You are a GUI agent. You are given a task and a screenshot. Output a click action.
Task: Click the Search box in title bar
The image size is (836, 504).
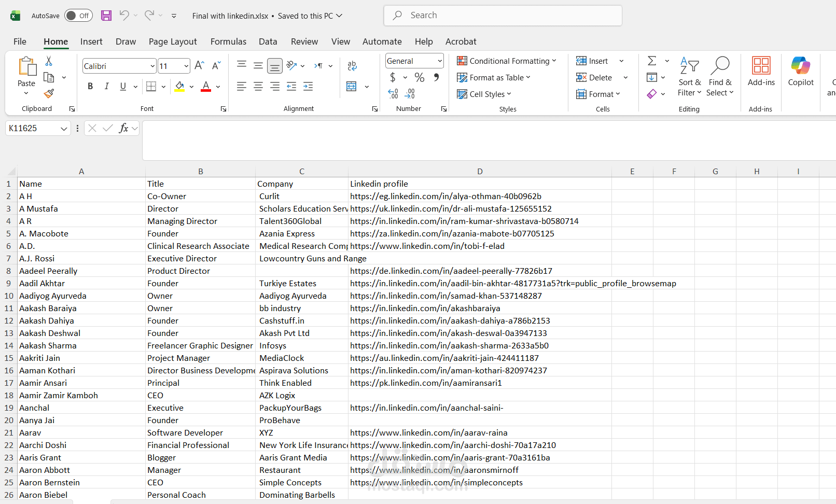coord(503,16)
